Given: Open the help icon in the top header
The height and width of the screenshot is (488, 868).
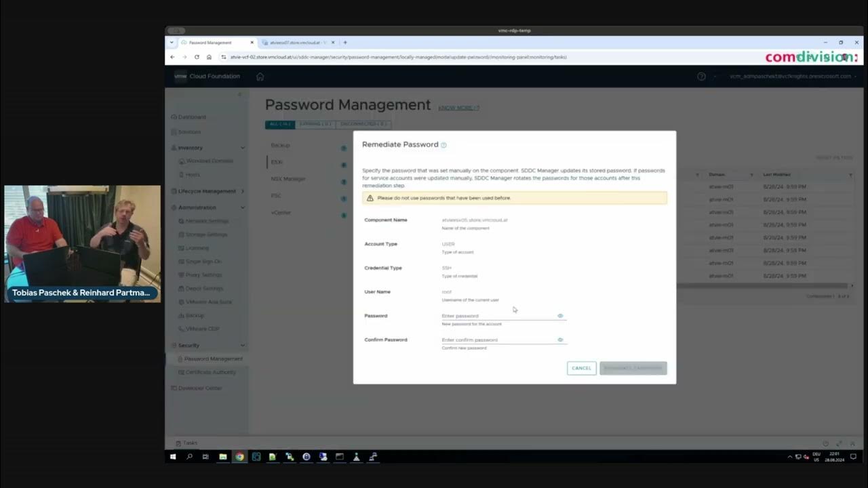Looking at the screenshot, I should pos(701,77).
